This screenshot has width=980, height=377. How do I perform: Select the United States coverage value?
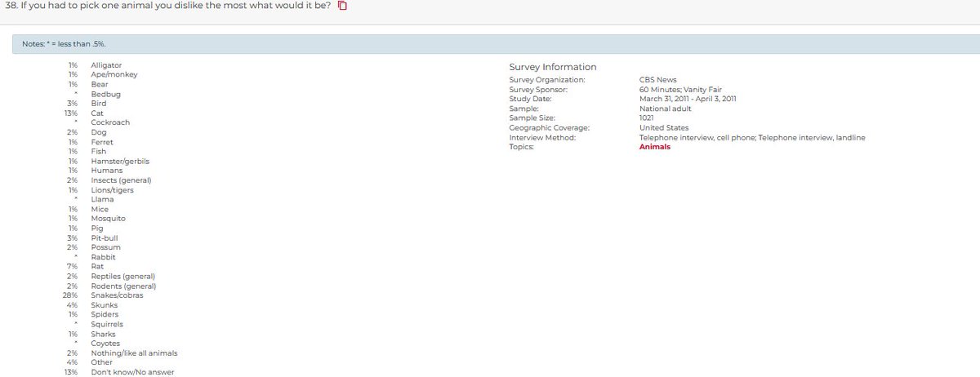point(664,128)
